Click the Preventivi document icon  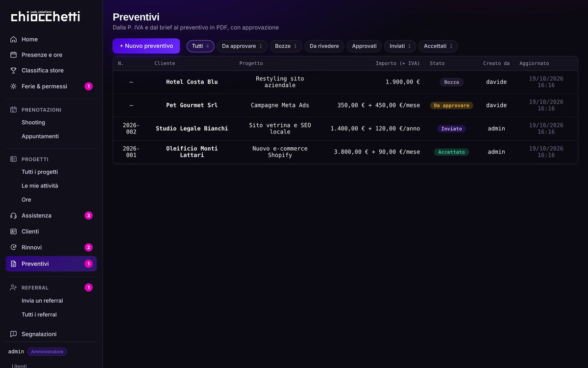click(x=13, y=264)
